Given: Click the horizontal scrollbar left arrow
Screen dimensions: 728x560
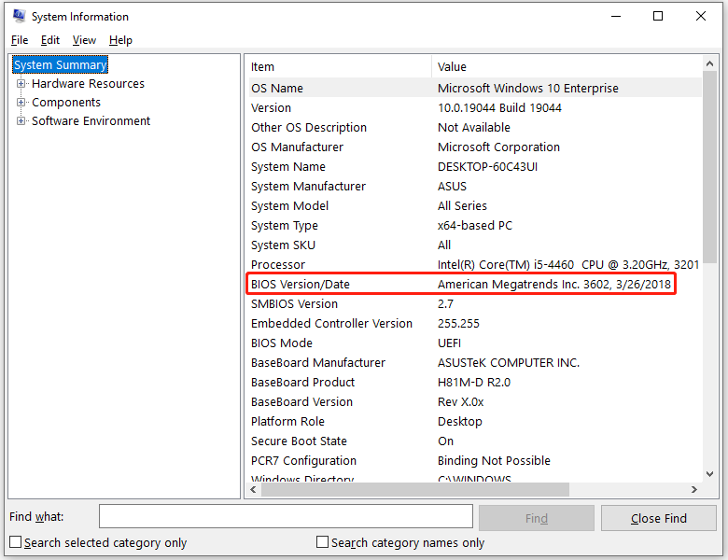Looking at the screenshot, I should coord(253,489).
